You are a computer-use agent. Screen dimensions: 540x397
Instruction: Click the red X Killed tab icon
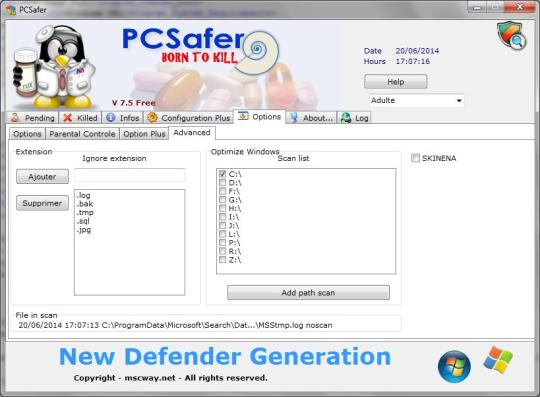68,118
